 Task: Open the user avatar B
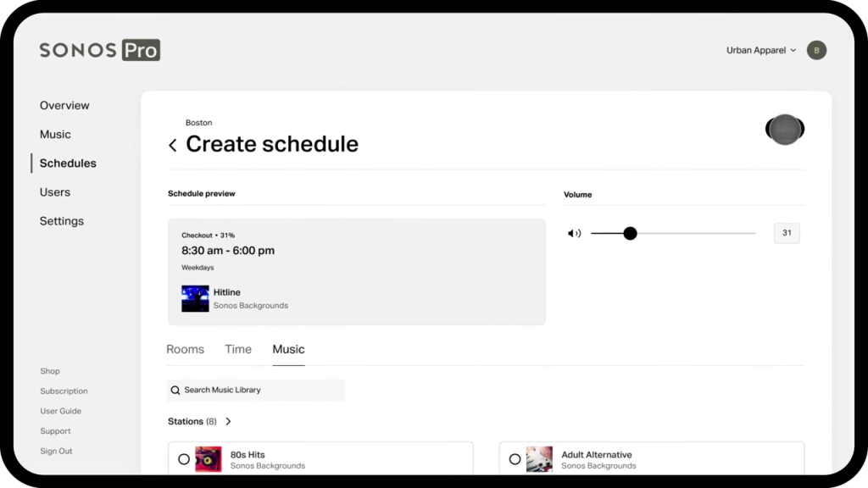tap(816, 50)
